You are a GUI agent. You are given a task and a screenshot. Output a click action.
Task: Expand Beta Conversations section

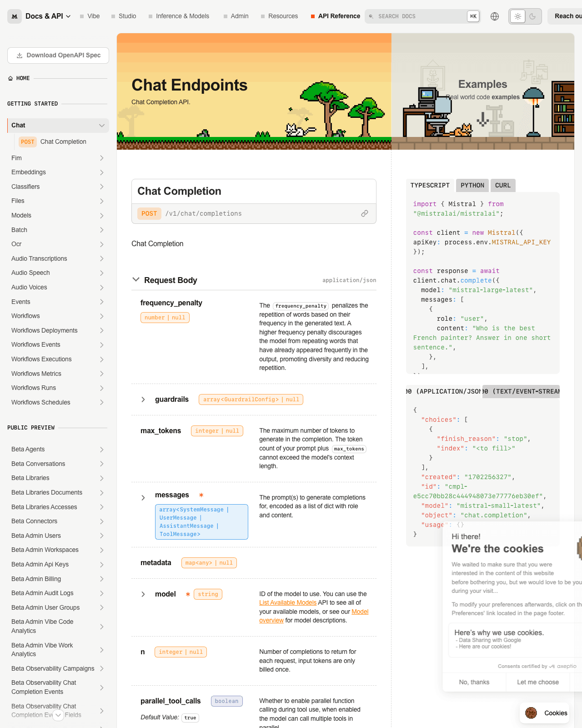click(x=101, y=464)
